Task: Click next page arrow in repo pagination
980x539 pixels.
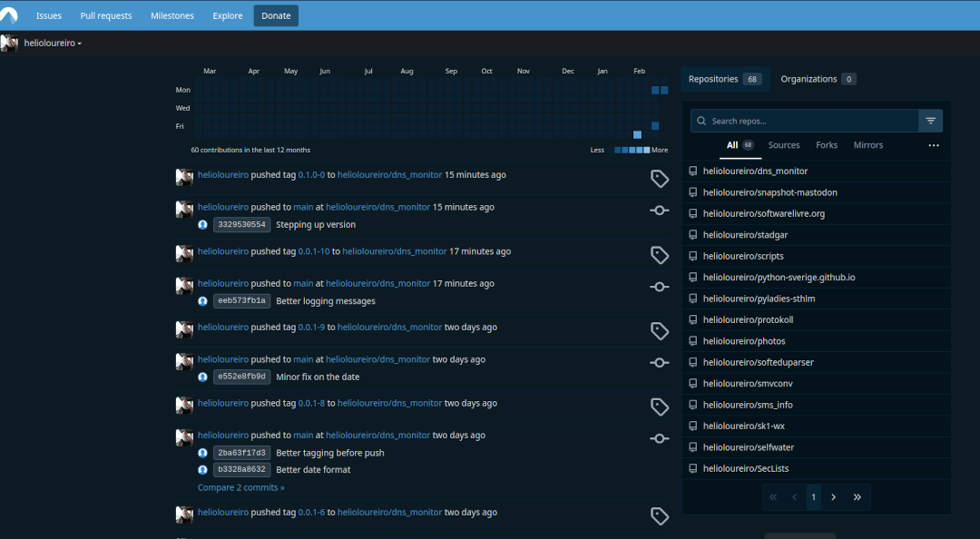Action: pyautogui.click(x=833, y=497)
